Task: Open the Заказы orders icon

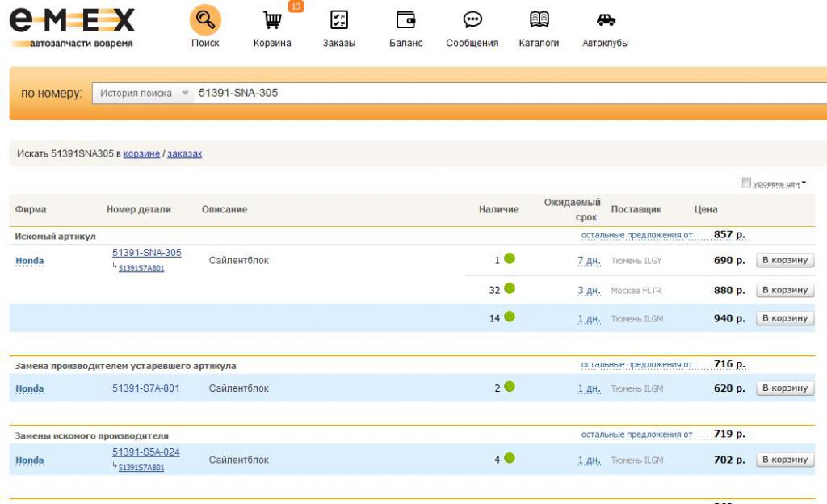Action: pyautogui.click(x=339, y=20)
